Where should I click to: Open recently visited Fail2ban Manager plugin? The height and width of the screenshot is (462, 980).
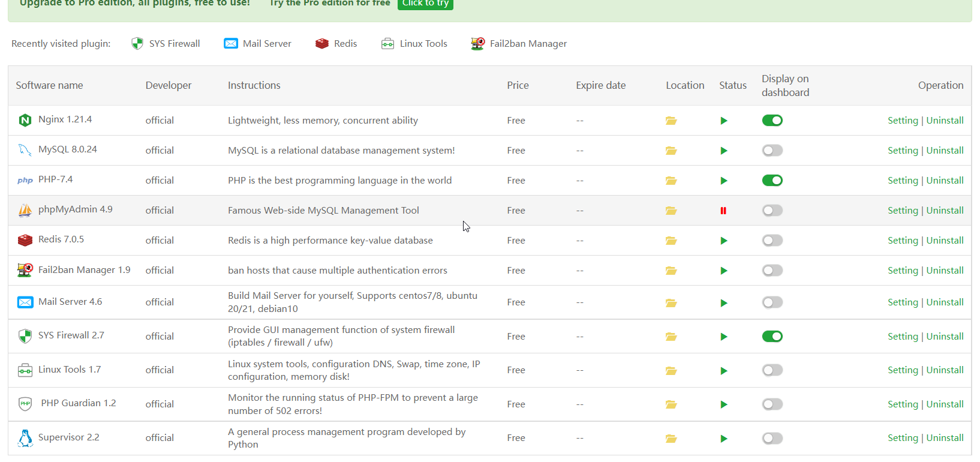click(519, 44)
